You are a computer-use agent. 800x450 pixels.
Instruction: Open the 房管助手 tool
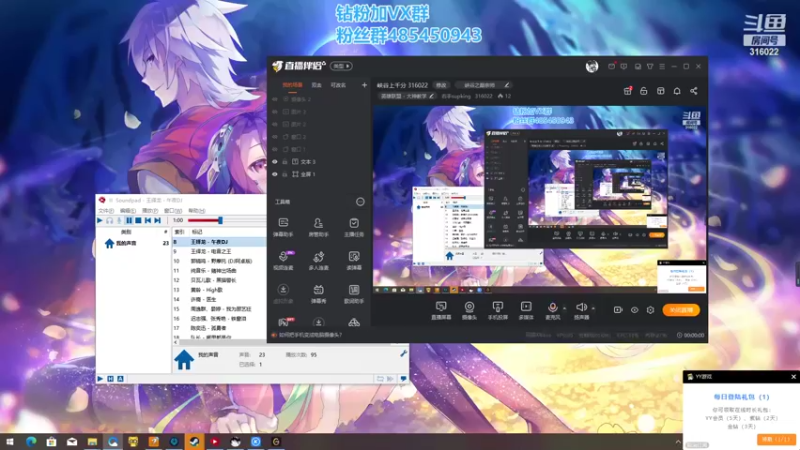318,227
